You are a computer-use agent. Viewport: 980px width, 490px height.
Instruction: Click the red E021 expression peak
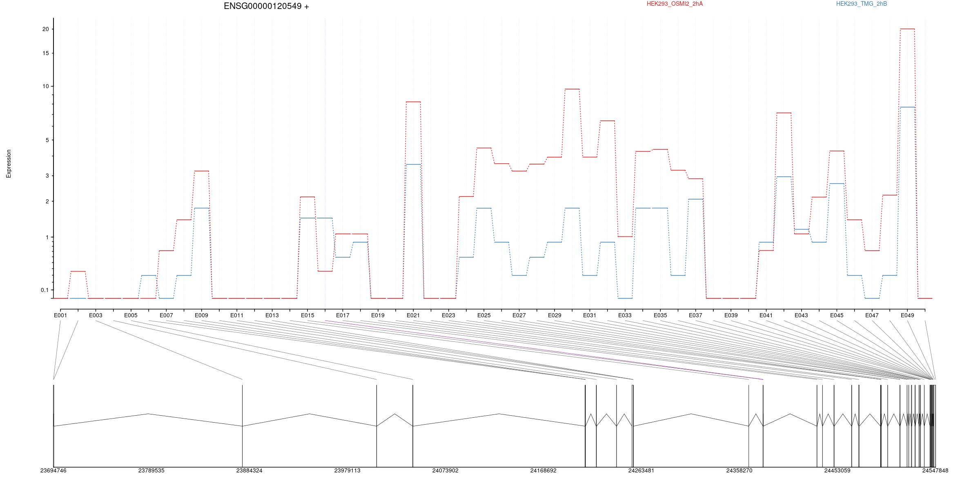pyautogui.click(x=413, y=102)
